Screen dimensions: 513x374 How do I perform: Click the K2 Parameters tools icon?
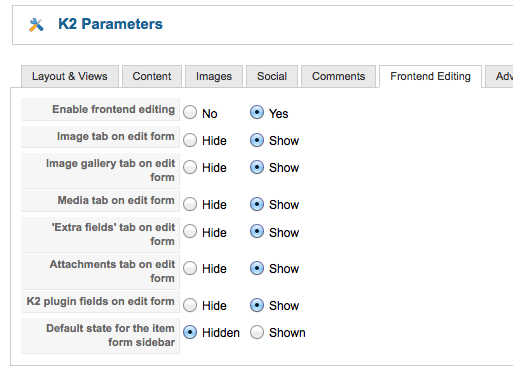[36, 25]
